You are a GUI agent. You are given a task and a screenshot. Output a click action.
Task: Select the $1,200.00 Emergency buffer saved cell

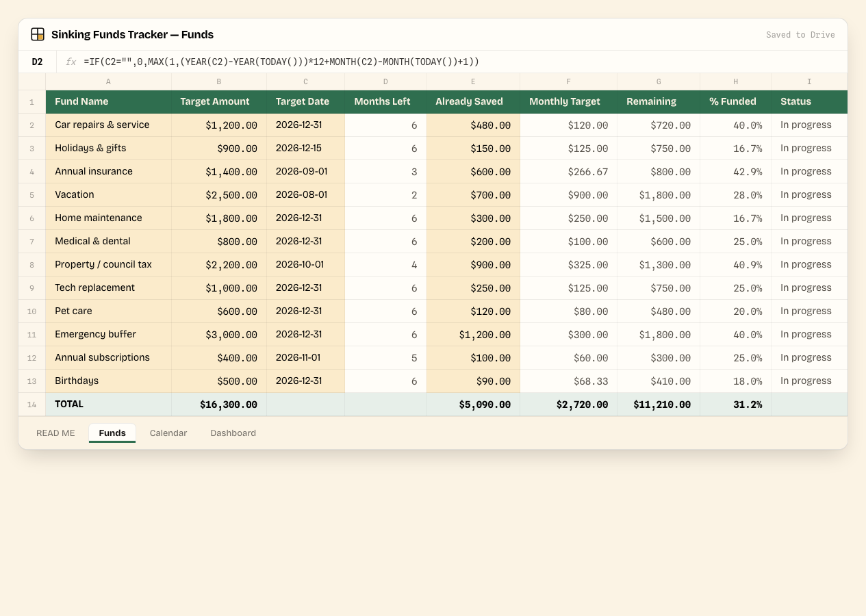point(473,335)
